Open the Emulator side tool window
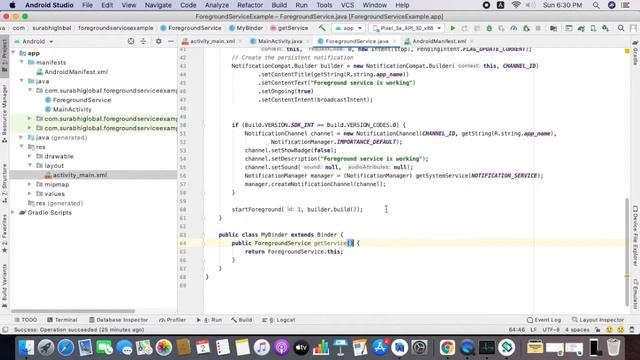The height and width of the screenshot is (360, 640). [636, 294]
